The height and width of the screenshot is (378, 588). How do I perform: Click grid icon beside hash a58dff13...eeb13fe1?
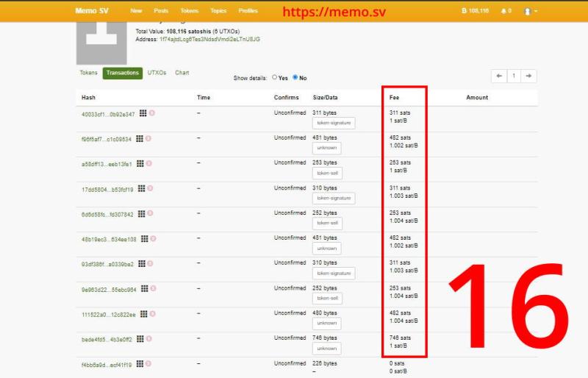pos(140,163)
